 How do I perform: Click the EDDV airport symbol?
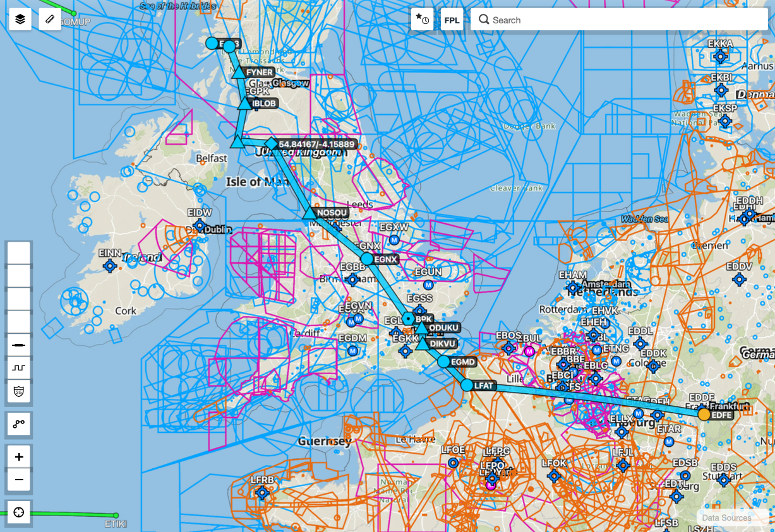pyautogui.click(x=738, y=279)
